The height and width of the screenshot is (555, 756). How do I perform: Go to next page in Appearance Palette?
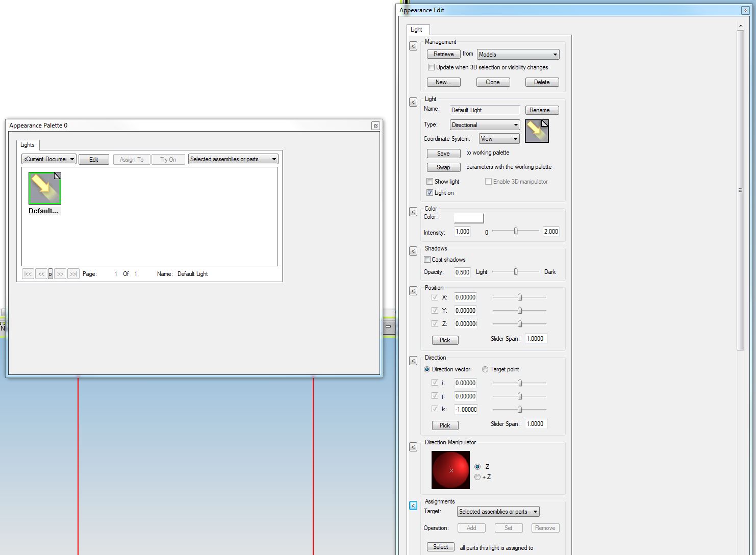(x=60, y=274)
